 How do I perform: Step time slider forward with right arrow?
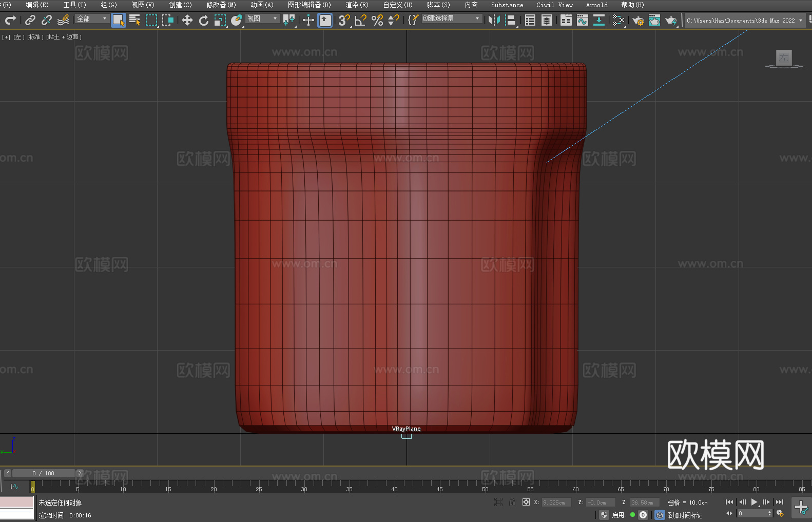(80, 473)
